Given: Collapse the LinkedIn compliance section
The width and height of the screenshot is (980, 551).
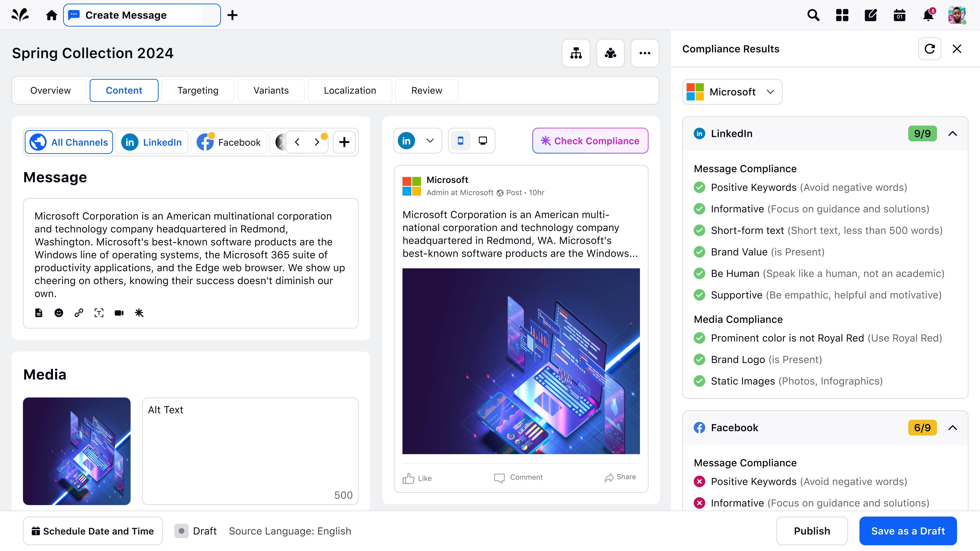Looking at the screenshot, I should pos(953,134).
